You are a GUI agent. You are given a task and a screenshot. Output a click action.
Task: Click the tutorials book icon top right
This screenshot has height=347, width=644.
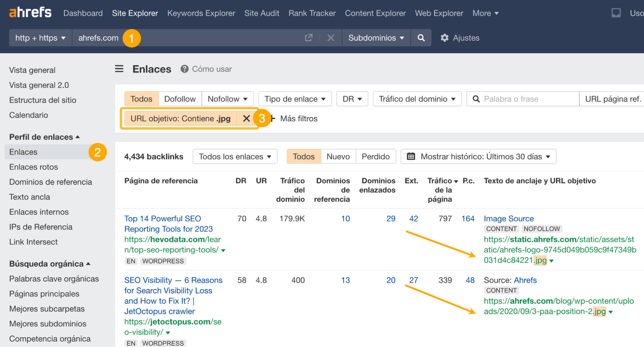[x=616, y=12]
